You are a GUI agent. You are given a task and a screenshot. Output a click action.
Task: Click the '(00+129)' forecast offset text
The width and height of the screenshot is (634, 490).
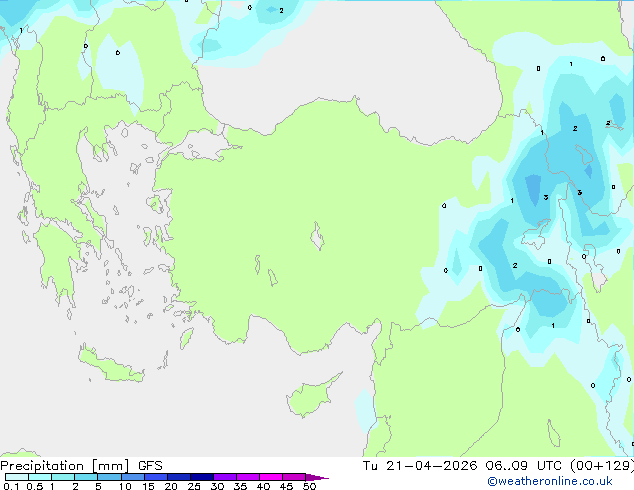click(x=602, y=466)
